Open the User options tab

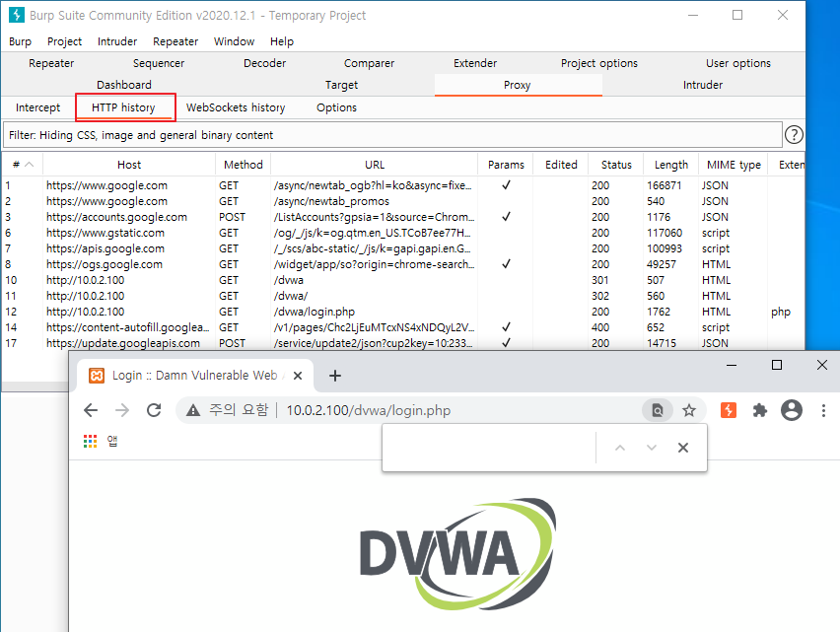click(738, 63)
